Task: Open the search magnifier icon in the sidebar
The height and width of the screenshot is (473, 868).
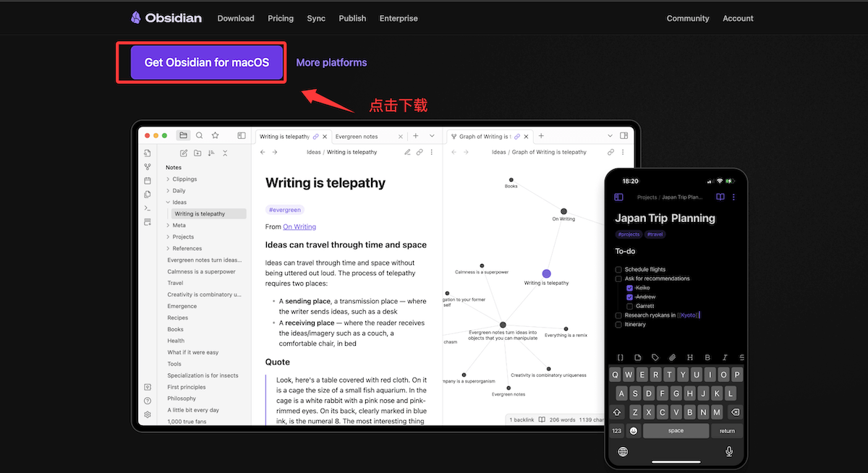Action: click(x=200, y=135)
